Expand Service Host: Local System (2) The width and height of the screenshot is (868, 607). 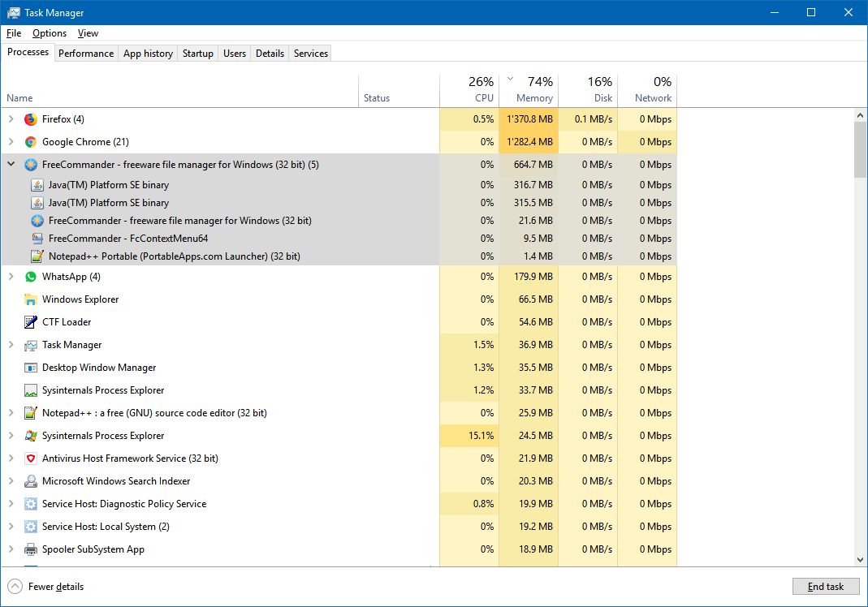tap(11, 526)
